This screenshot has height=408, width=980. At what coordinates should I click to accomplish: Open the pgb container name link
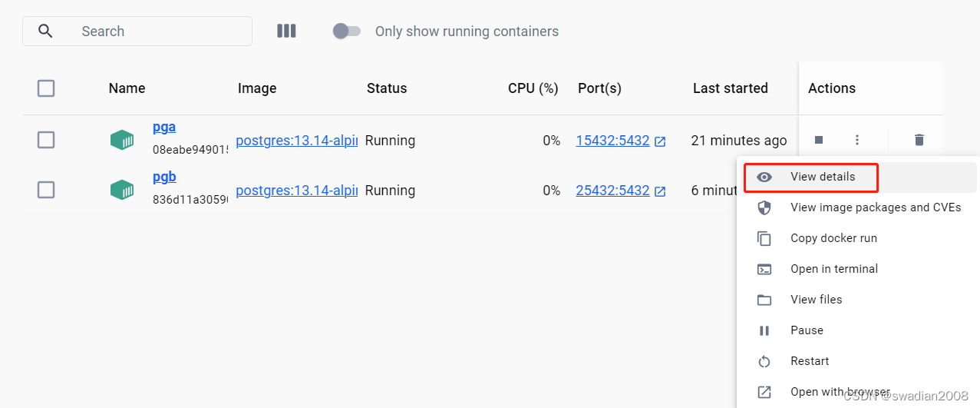(x=164, y=177)
